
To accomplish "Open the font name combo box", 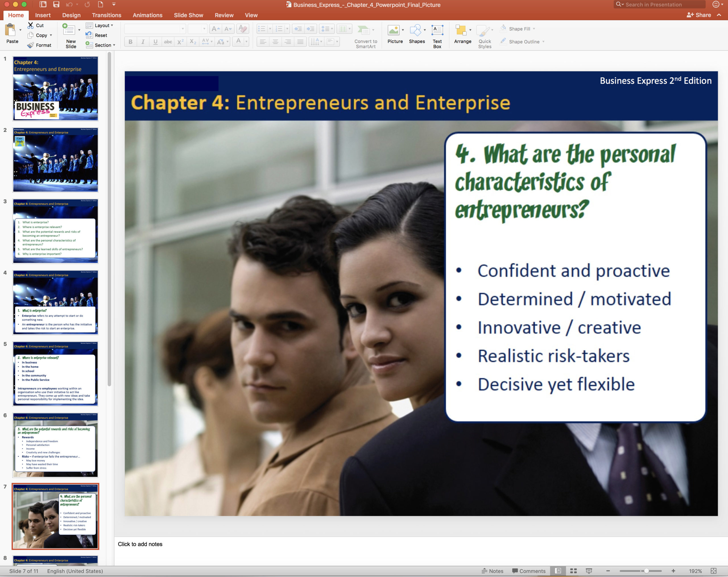I will tap(155, 29).
